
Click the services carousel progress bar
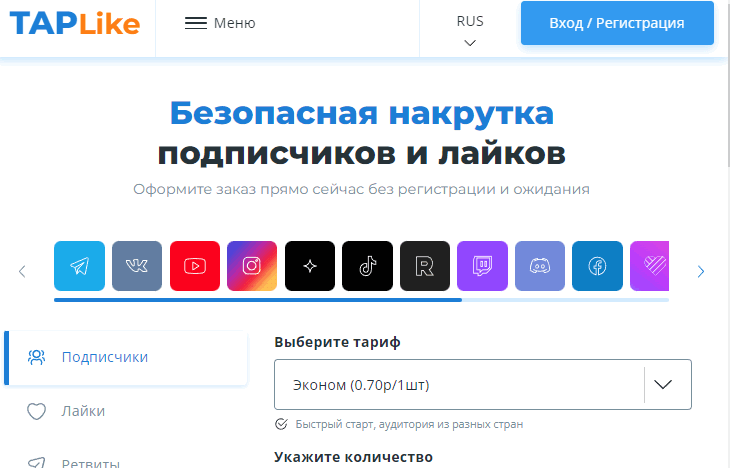coord(361,300)
